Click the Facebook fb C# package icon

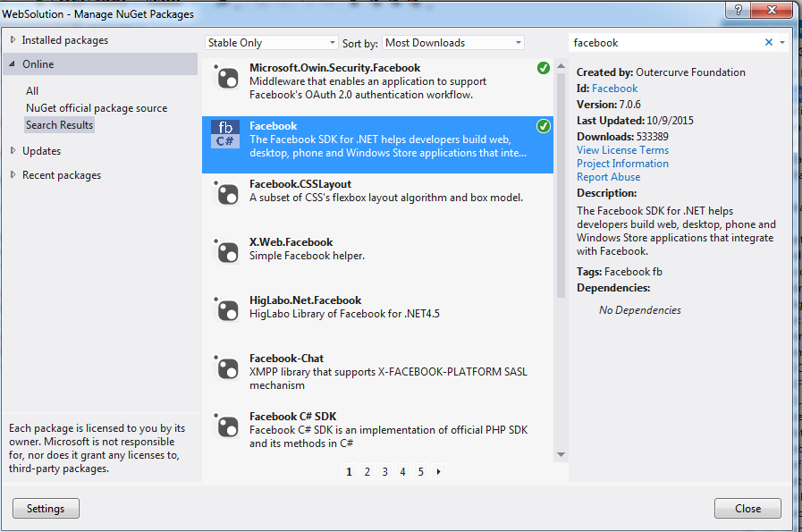pyautogui.click(x=225, y=134)
